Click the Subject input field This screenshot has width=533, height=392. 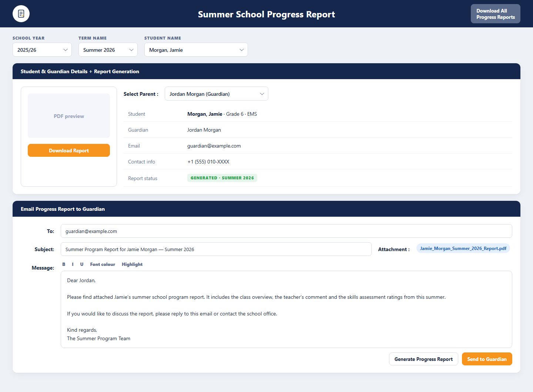(x=216, y=249)
